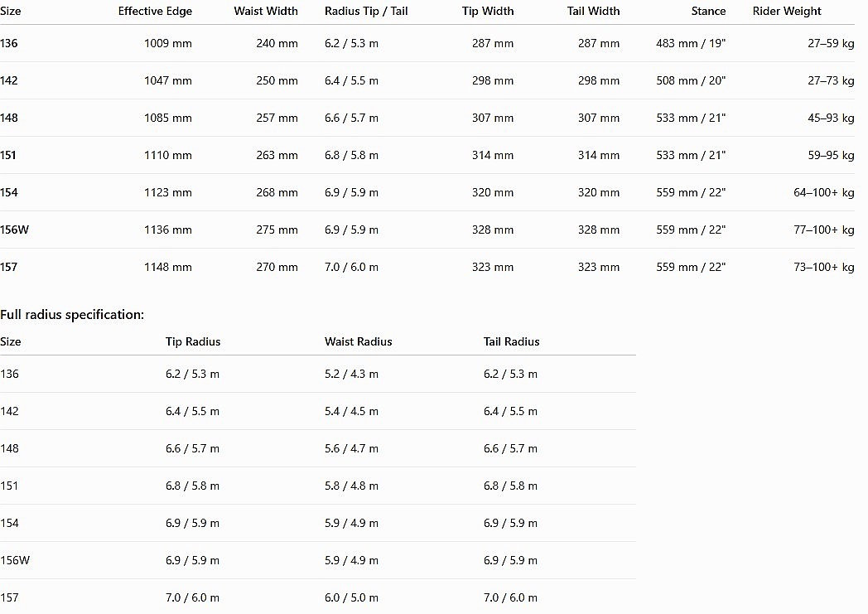Click the Tip Width column header
The width and height of the screenshot is (868, 614).
(488, 11)
